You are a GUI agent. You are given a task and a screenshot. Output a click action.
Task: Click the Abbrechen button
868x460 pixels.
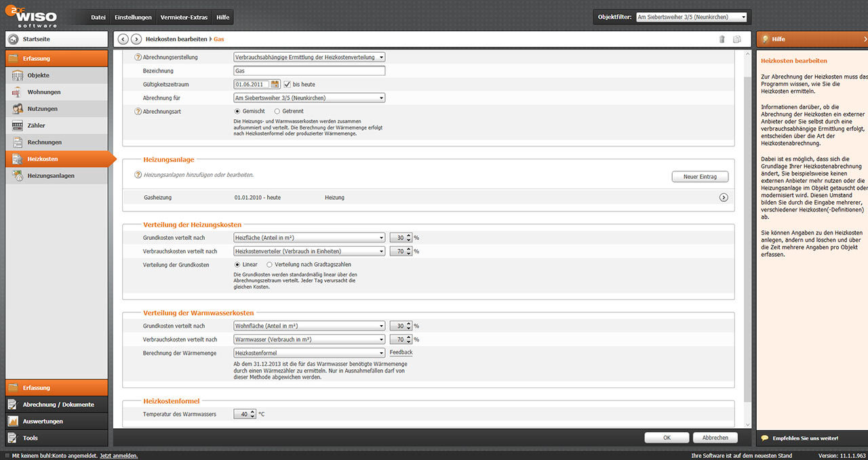pos(715,438)
